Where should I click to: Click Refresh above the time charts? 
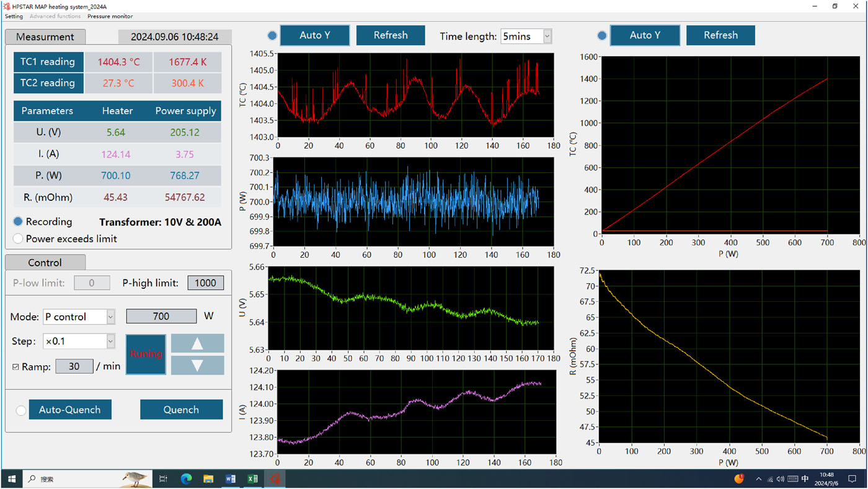pos(391,35)
